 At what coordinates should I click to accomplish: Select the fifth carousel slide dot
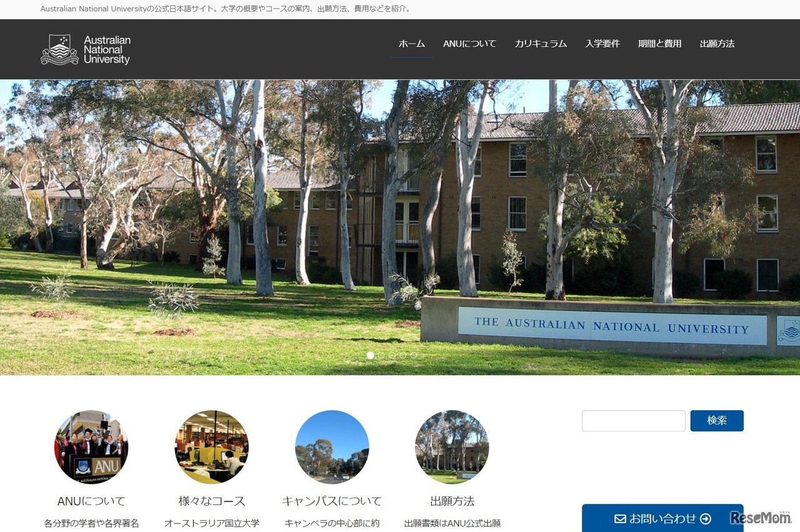tap(414, 355)
